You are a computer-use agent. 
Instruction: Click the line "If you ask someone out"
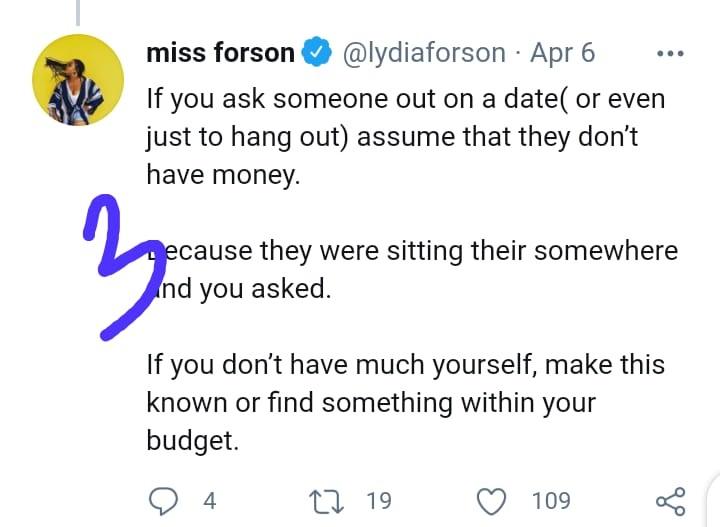tap(405, 100)
